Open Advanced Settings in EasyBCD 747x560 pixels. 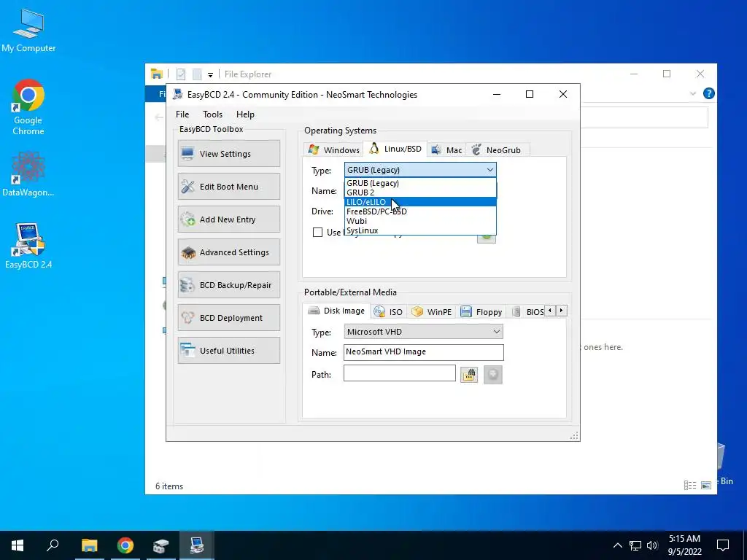click(228, 252)
